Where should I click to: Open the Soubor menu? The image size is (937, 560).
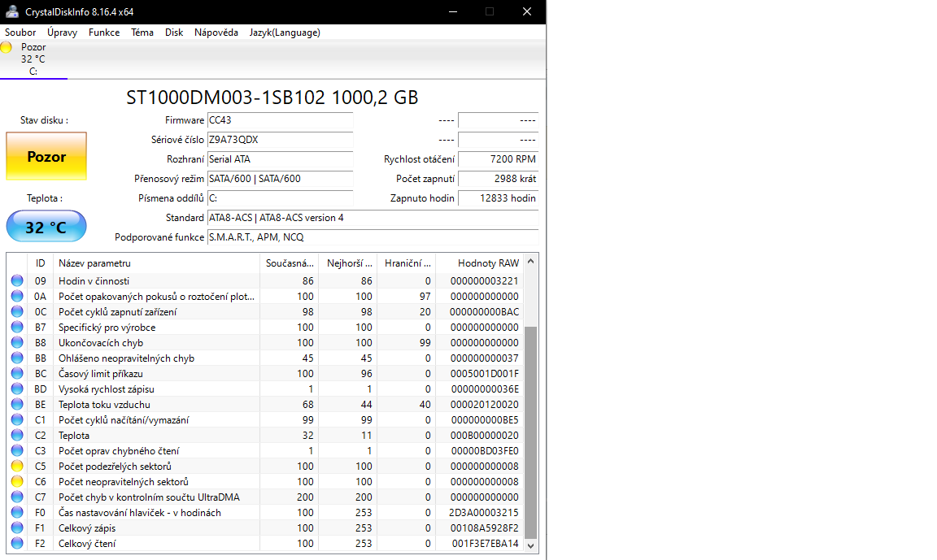20,33
